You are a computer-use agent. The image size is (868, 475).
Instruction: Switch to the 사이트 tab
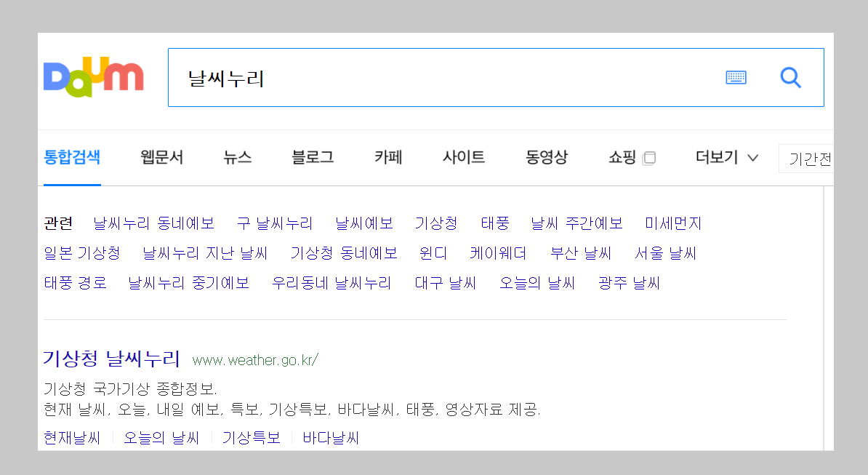464,157
